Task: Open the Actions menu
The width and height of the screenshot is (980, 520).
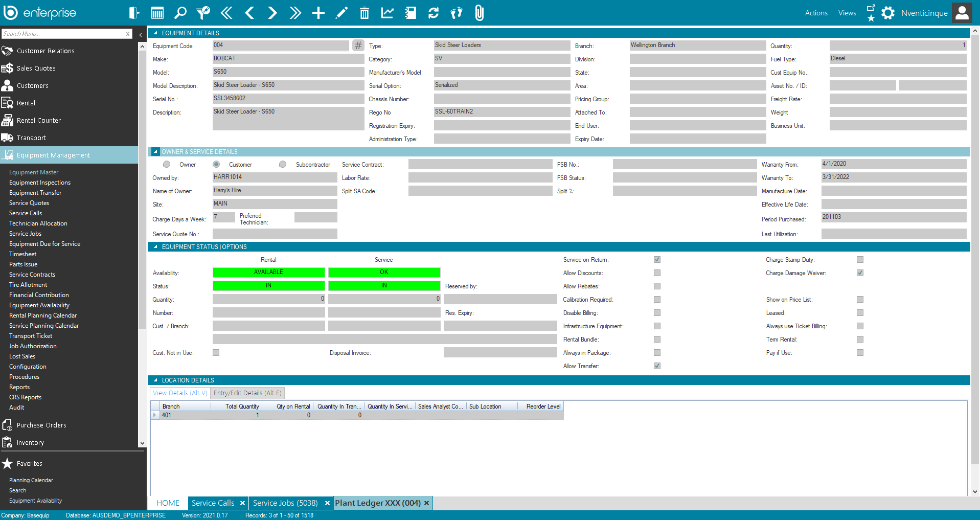Action: (815, 13)
